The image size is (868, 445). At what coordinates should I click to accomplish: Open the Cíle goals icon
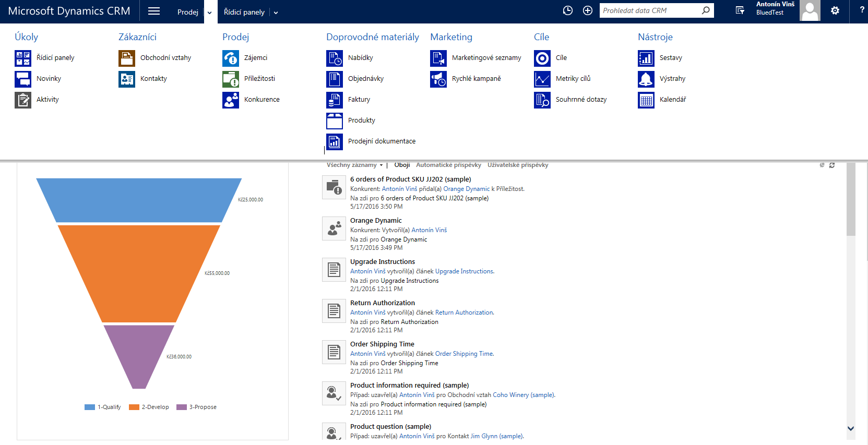point(542,58)
